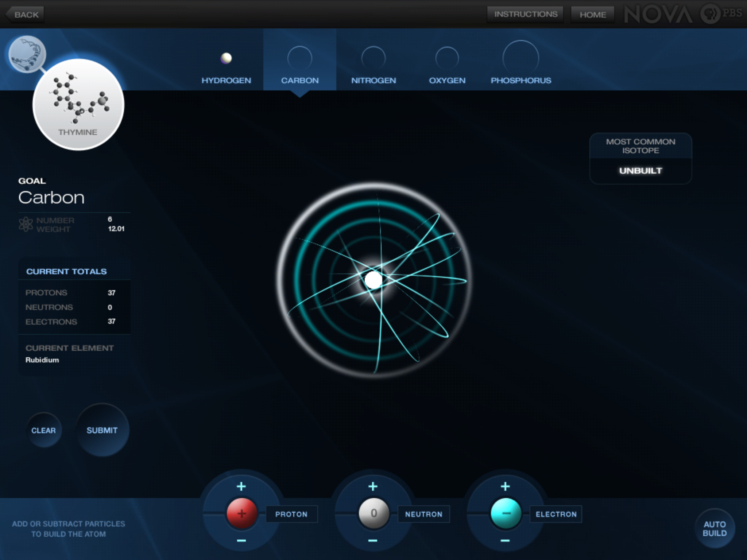Subtract a neutron with minus sign
This screenshot has height=560, width=747.
373,540
